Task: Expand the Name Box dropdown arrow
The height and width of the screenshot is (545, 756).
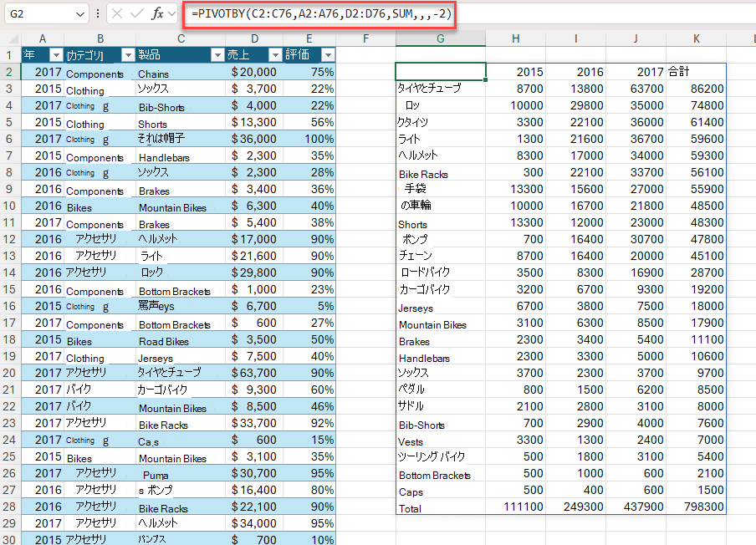Action: click(80, 14)
